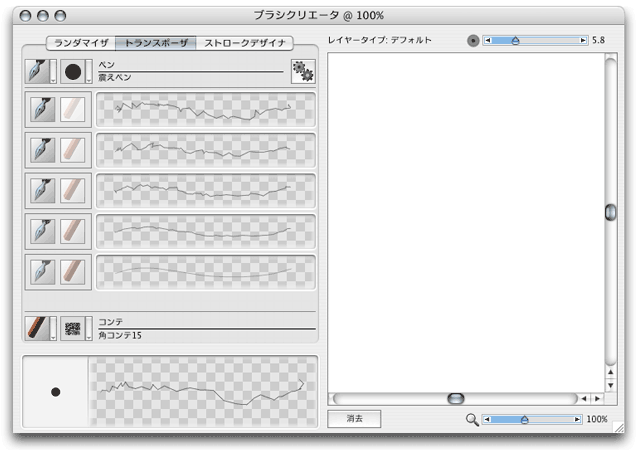Click the brush size dab icon
This screenshot has height=450, width=640.
point(473,40)
